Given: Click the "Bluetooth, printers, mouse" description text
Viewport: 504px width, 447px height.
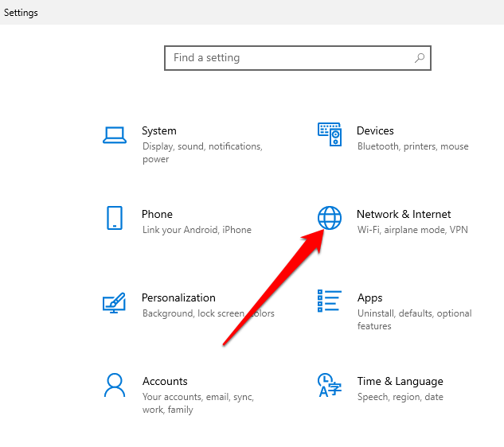Looking at the screenshot, I should (412, 146).
